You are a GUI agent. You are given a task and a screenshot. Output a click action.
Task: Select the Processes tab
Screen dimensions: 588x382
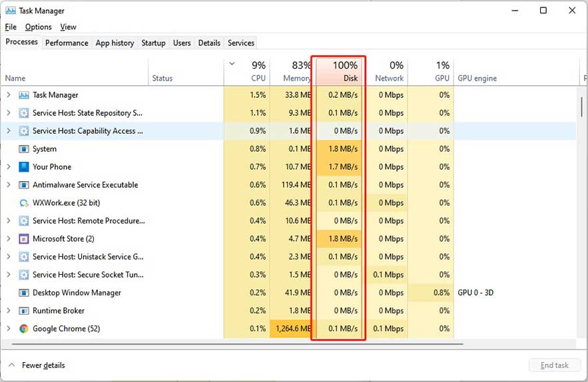coord(22,42)
